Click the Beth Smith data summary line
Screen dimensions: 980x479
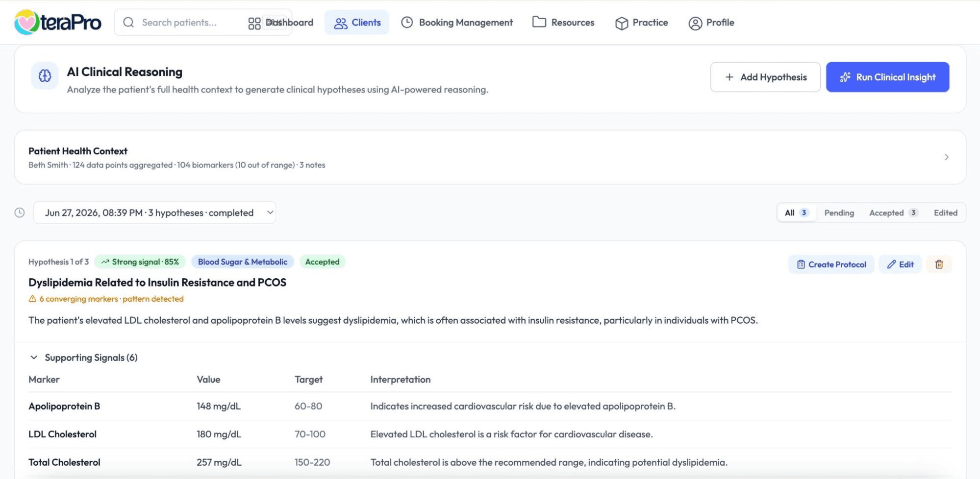177,165
